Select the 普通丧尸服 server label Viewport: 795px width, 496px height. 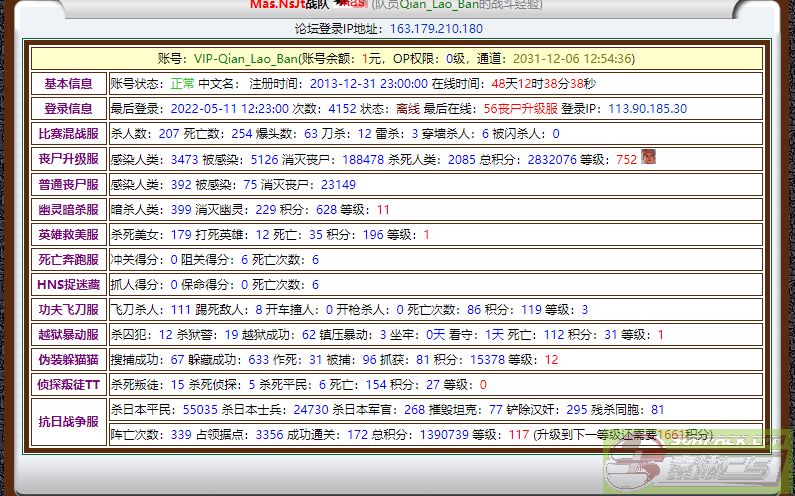point(68,185)
